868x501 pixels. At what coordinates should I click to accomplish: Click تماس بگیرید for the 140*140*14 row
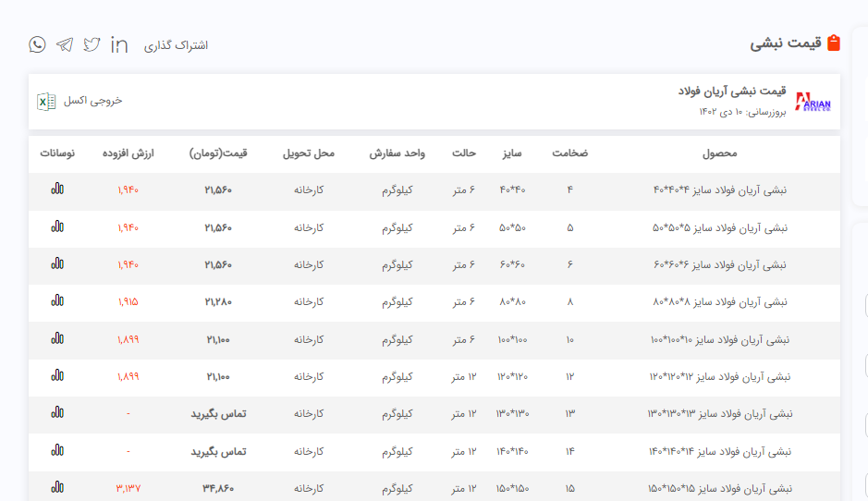click(217, 451)
